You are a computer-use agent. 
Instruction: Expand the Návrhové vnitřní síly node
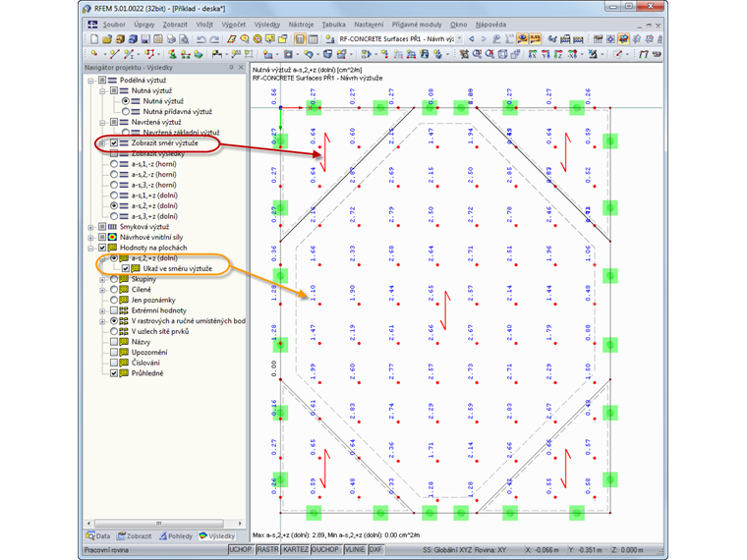[x=90, y=238]
